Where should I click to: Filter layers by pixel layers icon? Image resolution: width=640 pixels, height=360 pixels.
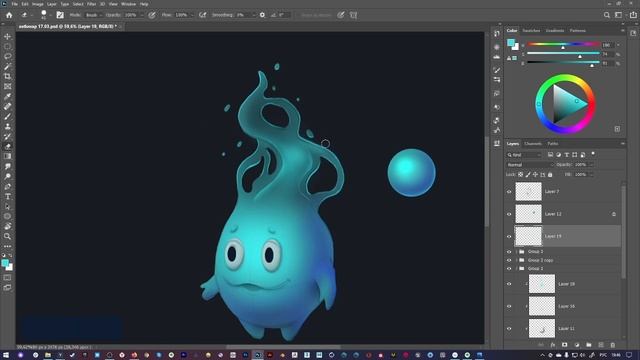(550, 155)
